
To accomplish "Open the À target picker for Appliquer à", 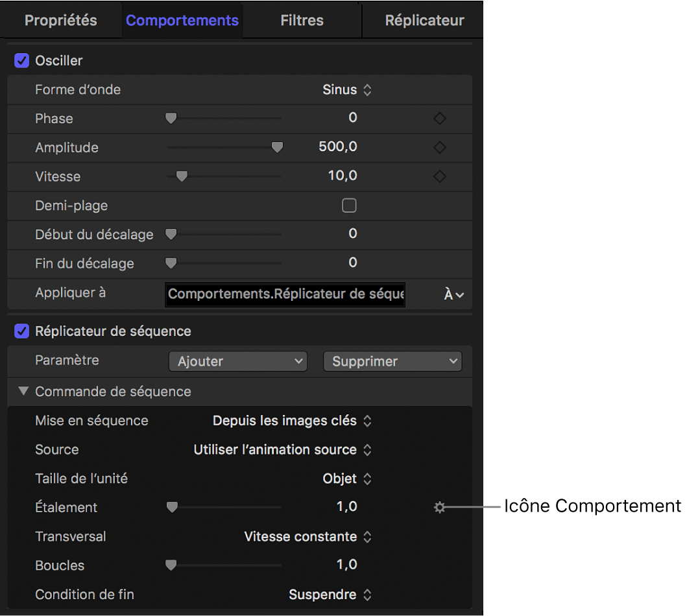I will click(x=452, y=294).
